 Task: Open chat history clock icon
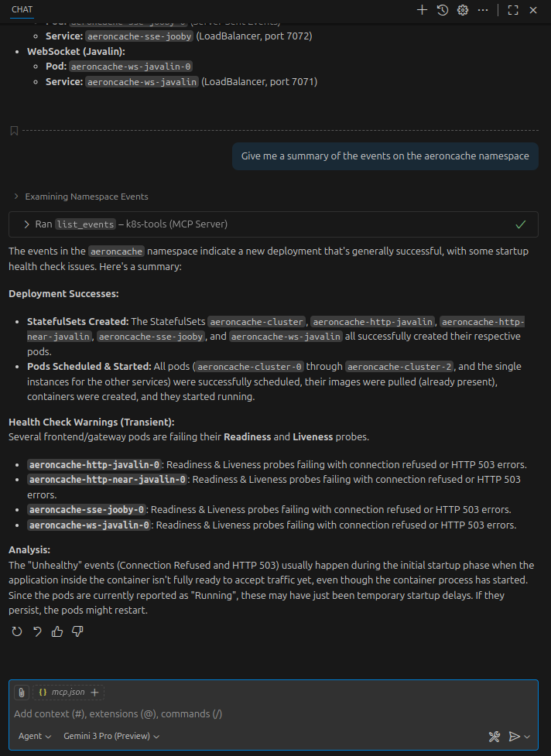(443, 10)
